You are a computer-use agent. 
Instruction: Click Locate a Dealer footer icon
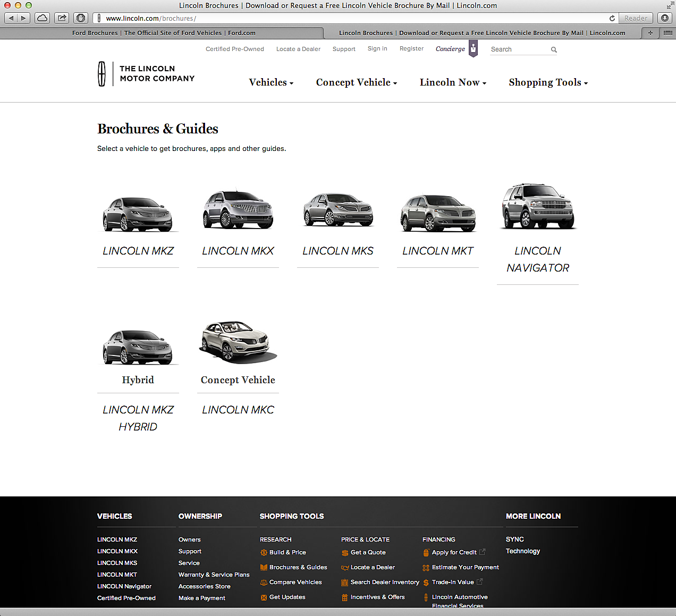click(345, 568)
